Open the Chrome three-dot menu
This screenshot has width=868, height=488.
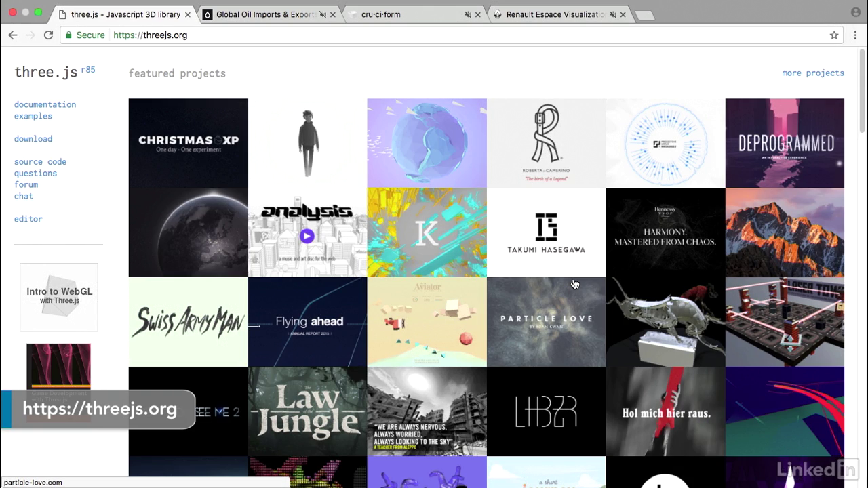pos(855,35)
